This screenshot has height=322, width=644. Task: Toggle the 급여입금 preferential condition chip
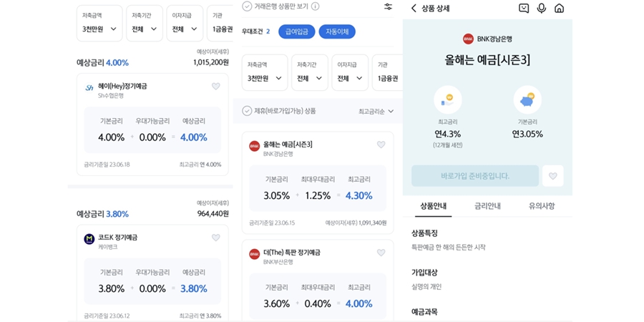(296, 31)
